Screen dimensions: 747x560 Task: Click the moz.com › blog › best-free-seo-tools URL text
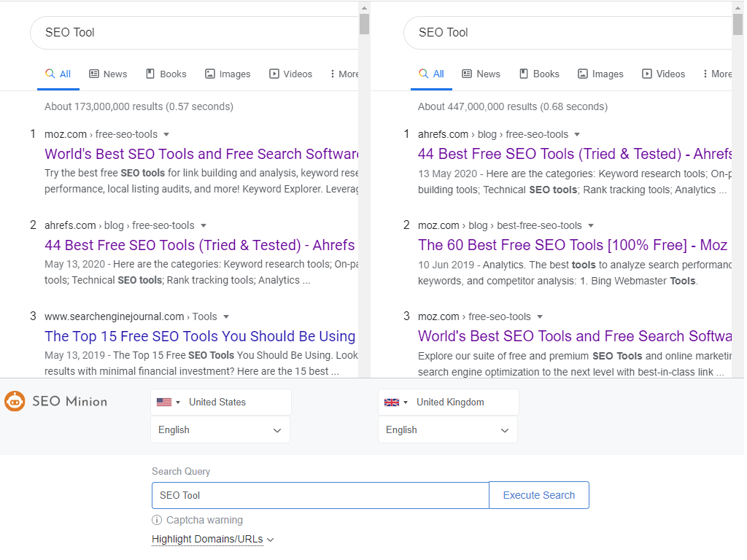(500, 226)
